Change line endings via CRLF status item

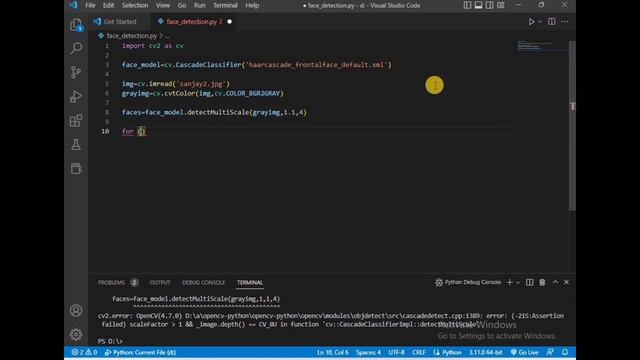point(419,352)
